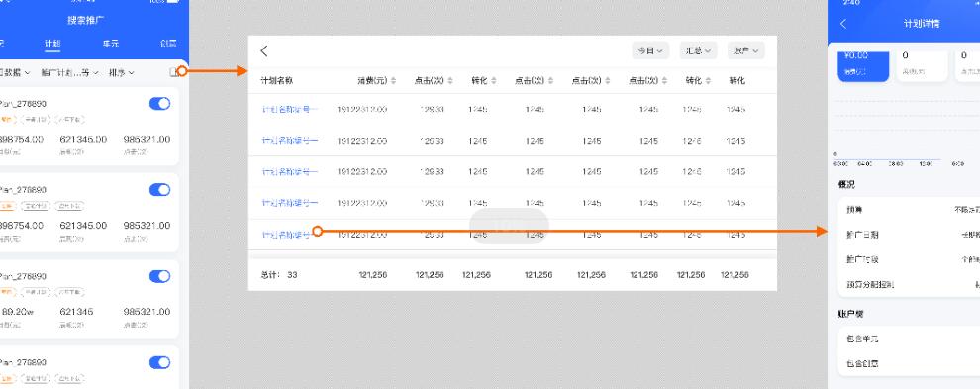The height and width of the screenshot is (389, 980).
Task: Toggle switch on card showing 89.20w
Action: click(160, 276)
